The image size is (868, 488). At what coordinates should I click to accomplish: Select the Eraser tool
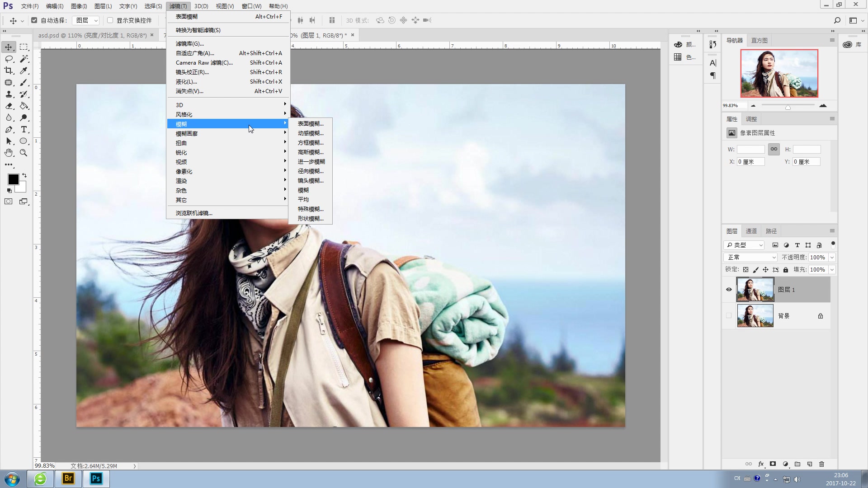[x=9, y=106]
